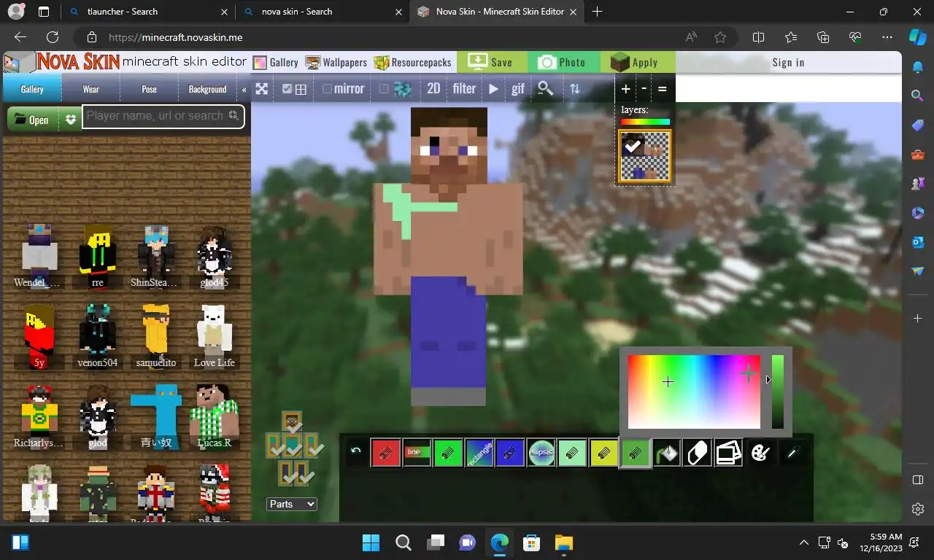Viewport: 934px width, 560px height.
Task: Click the layers rainbow color strip
Action: (x=645, y=122)
